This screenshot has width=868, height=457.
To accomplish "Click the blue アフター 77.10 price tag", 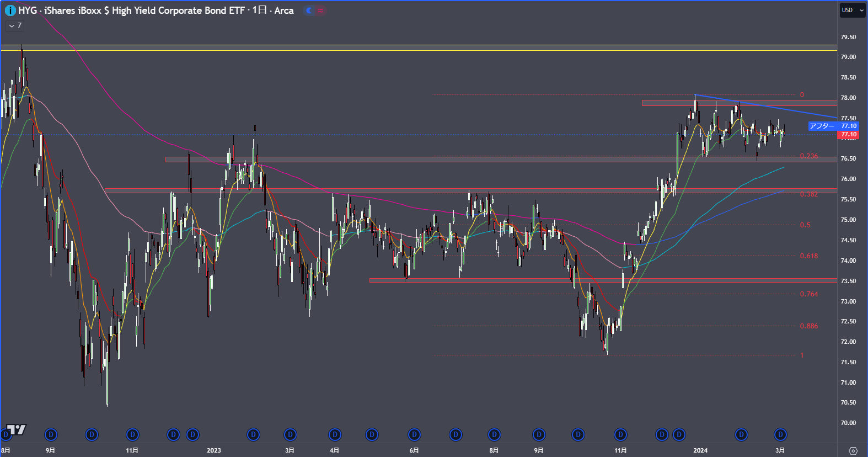I will click(833, 126).
